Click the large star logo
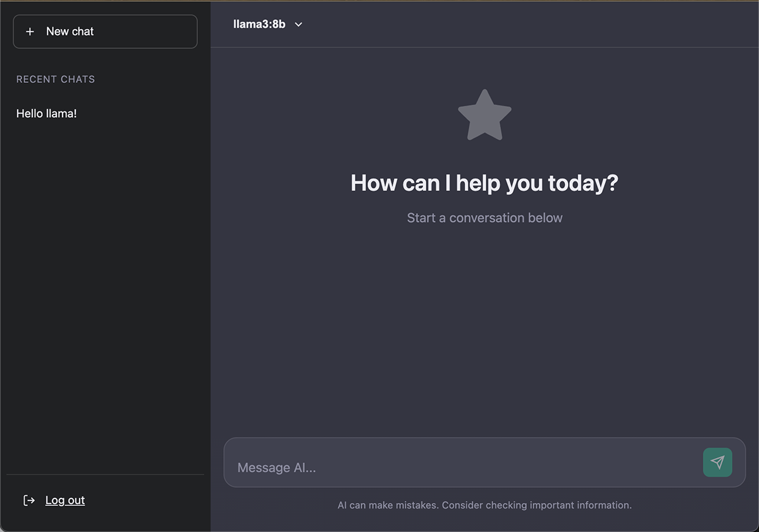This screenshot has height=532, width=759. click(484, 116)
